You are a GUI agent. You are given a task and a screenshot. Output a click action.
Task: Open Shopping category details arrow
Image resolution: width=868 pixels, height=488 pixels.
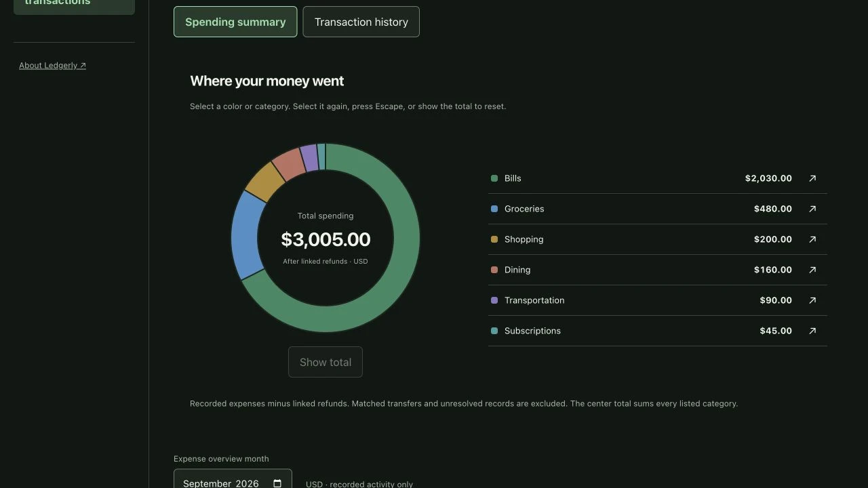(x=812, y=239)
